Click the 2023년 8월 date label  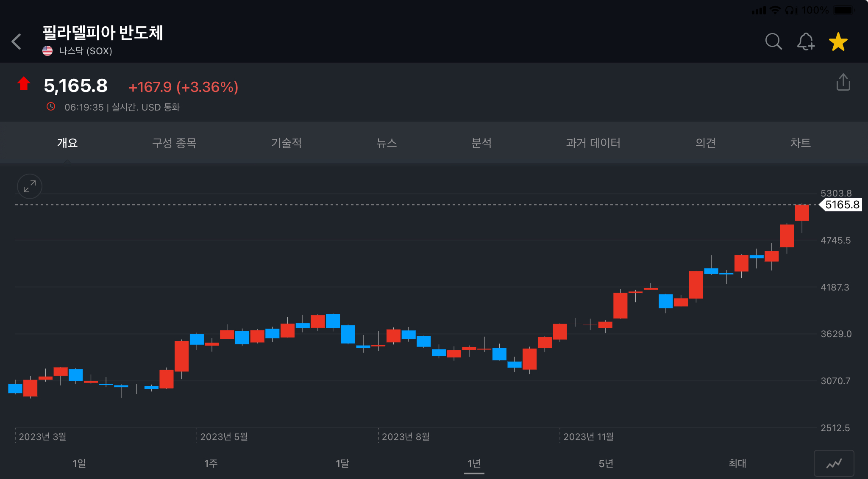[406, 437]
